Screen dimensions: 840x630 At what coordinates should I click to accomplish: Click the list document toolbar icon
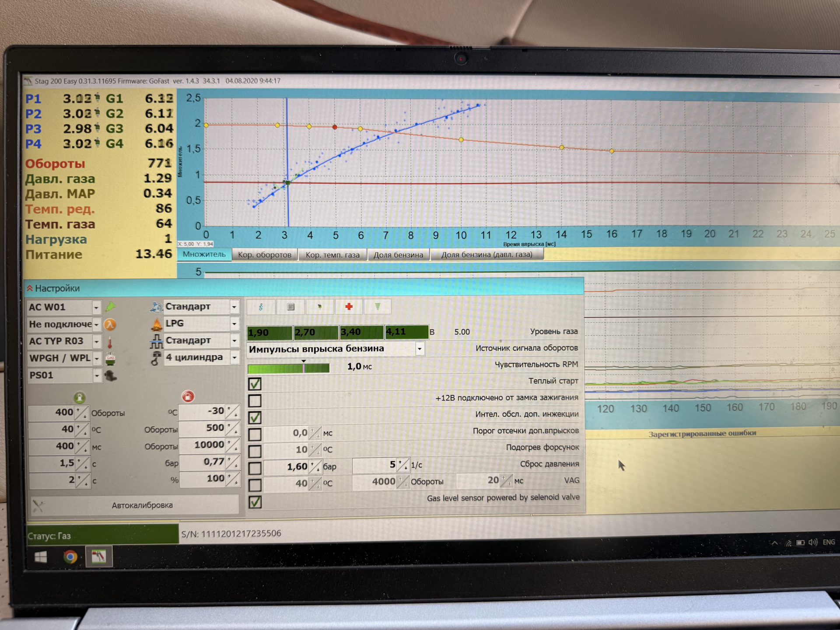290,307
